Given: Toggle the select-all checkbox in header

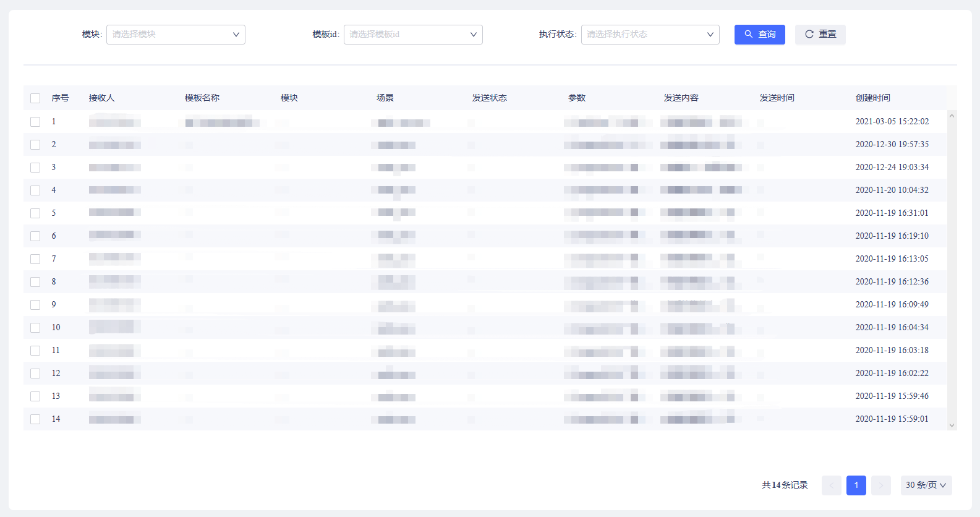Looking at the screenshot, I should pyautogui.click(x=35, y=98).
